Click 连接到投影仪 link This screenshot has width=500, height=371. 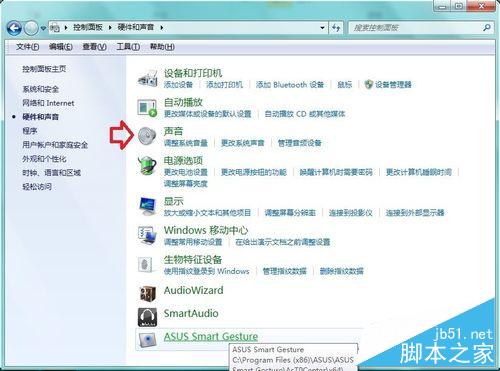tap(350, 213)
